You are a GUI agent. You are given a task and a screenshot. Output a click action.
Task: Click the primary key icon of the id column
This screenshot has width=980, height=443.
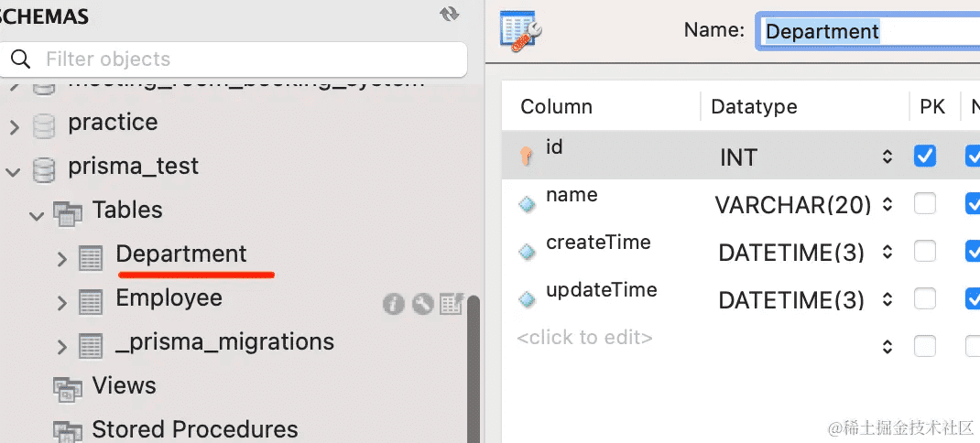tap(527, 157)
